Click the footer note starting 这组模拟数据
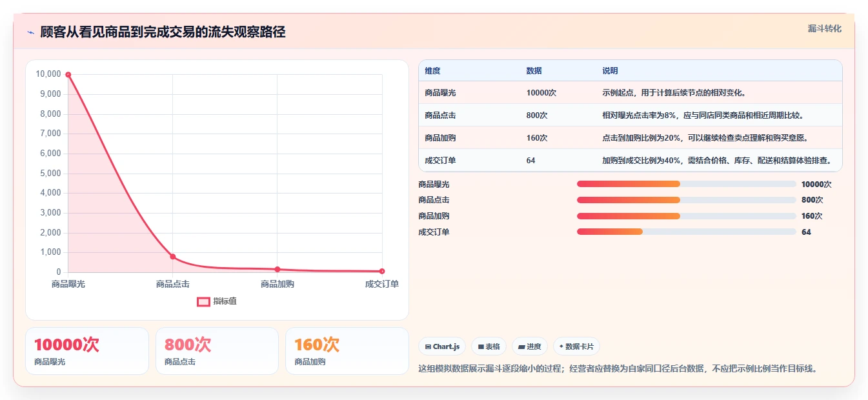Screen dimensions: 868x400 (618, 369)
